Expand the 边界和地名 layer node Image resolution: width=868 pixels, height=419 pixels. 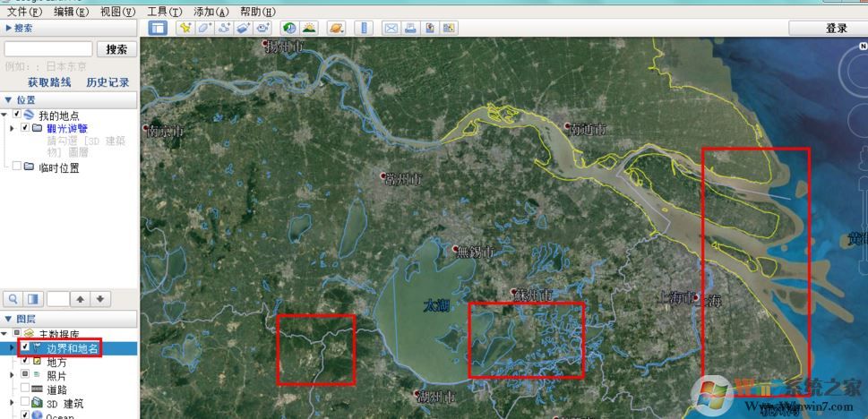(x=13, y=347)
